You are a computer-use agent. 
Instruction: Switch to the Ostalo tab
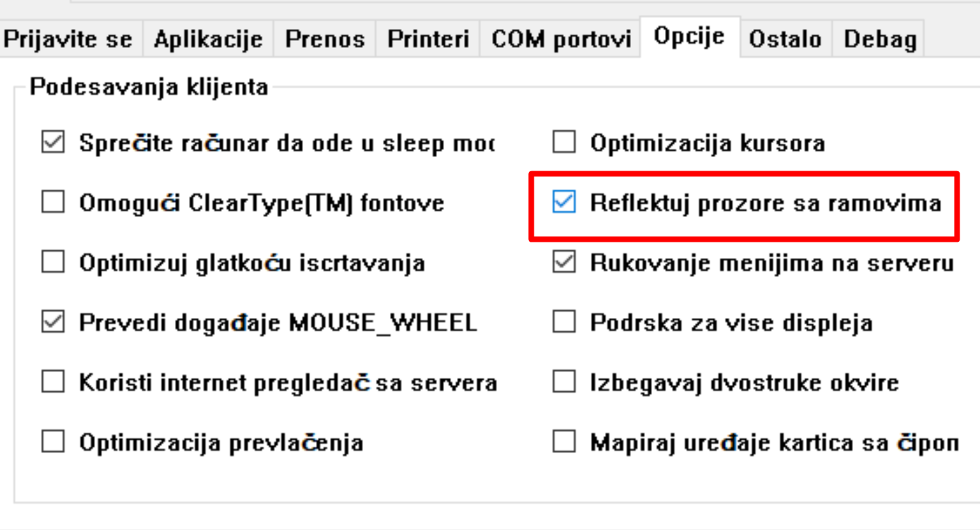point(785,39)
